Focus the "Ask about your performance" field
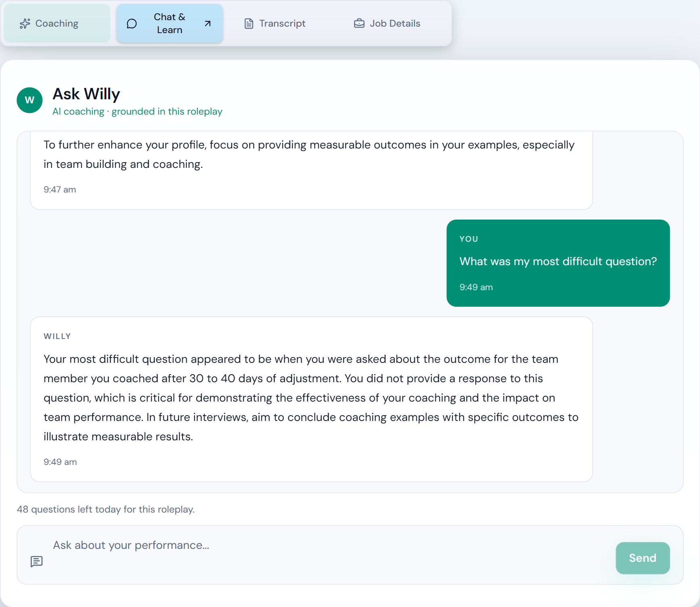700x607 pixels. [x=323, y=546]
